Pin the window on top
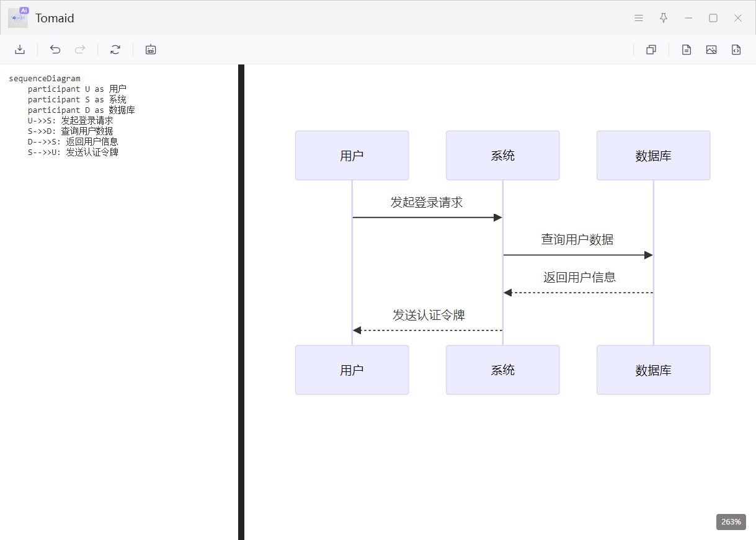 (664, 18)
